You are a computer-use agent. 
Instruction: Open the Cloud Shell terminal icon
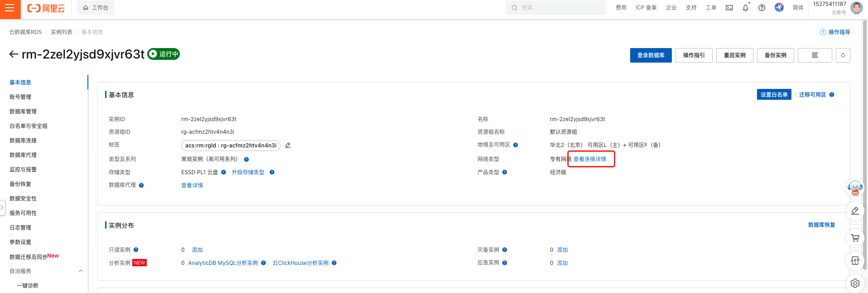click(x=729, y=8)
